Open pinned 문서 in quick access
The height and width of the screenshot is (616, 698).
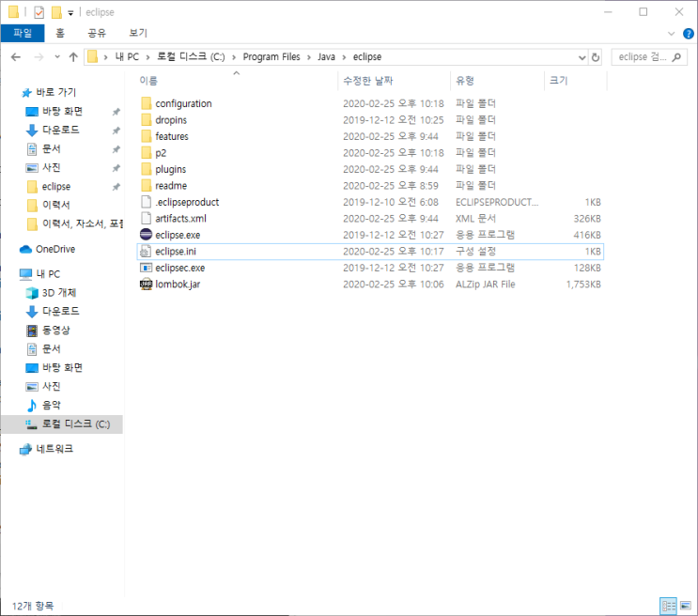51,148
